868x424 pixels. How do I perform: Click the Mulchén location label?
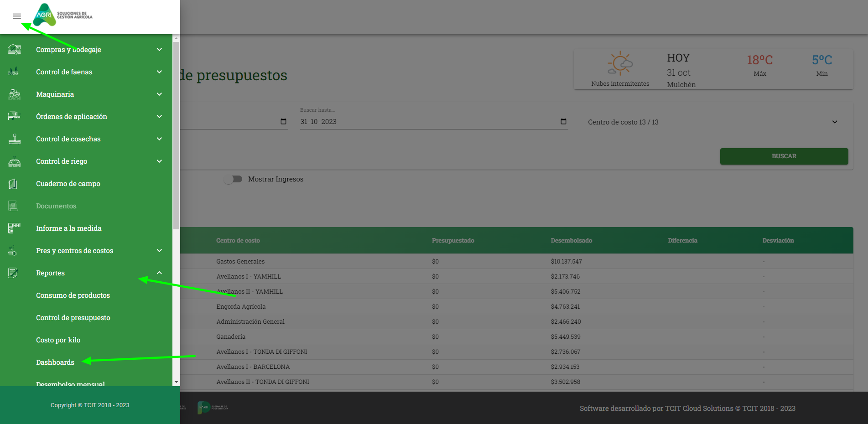(681, 84)
